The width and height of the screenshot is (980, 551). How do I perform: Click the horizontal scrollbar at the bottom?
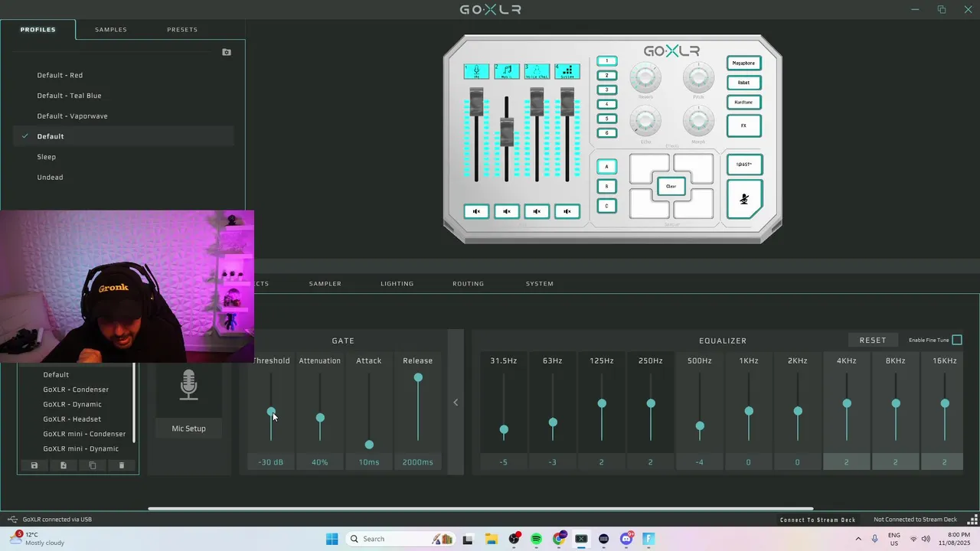[481, 508]
